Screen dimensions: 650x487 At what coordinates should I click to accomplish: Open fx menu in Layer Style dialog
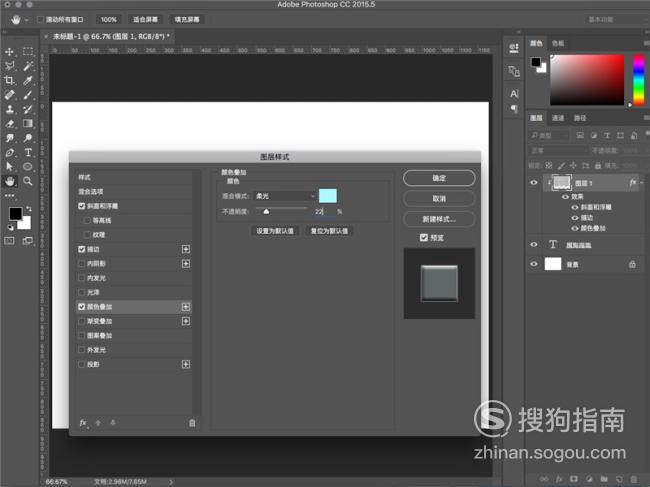tap(83, 423)
